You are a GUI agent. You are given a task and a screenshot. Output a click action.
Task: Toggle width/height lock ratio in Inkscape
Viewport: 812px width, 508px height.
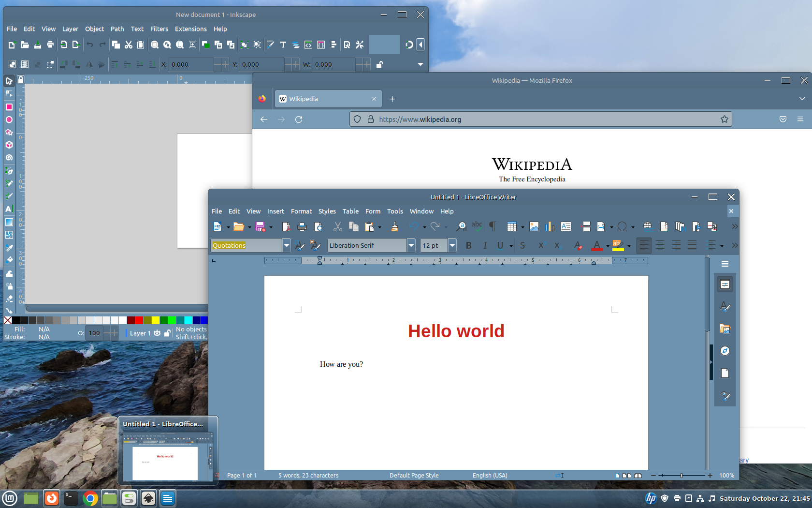[379, 64]
